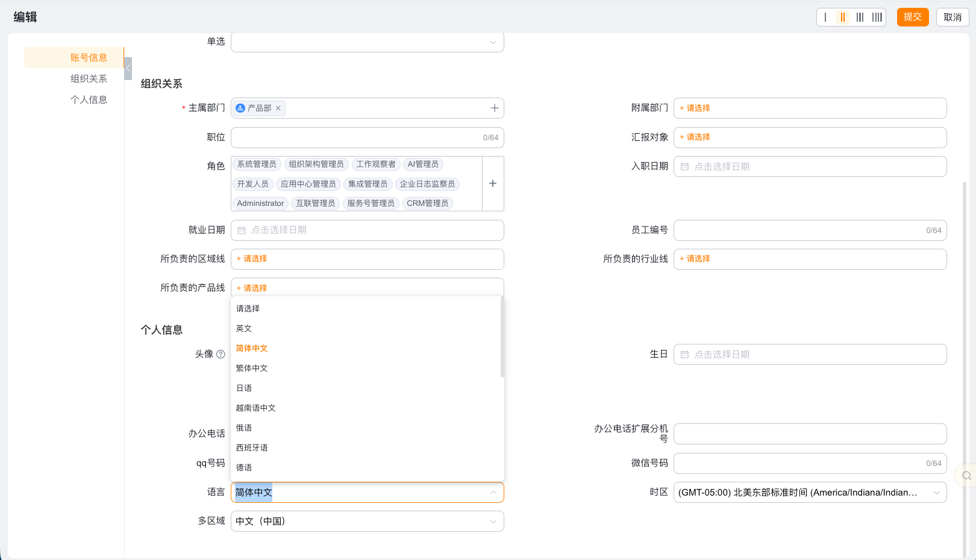The image size is (976, 560).
Task: Select 所负责的行业线 via 请选择
Action: tap(695, 259)
